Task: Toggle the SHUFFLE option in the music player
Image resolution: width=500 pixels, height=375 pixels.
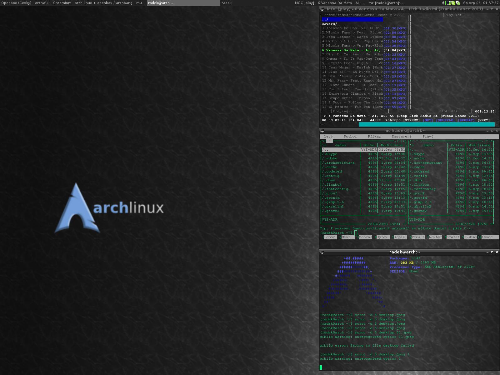Action: click(445, 120)
